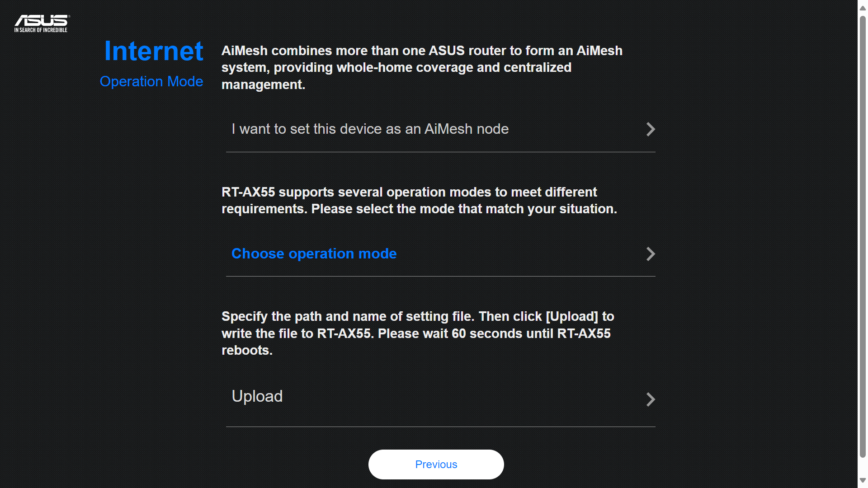Viewport: 868px width, 488px height.
Task: Expand the AiMesh node setup option
Action: point(370,129)
